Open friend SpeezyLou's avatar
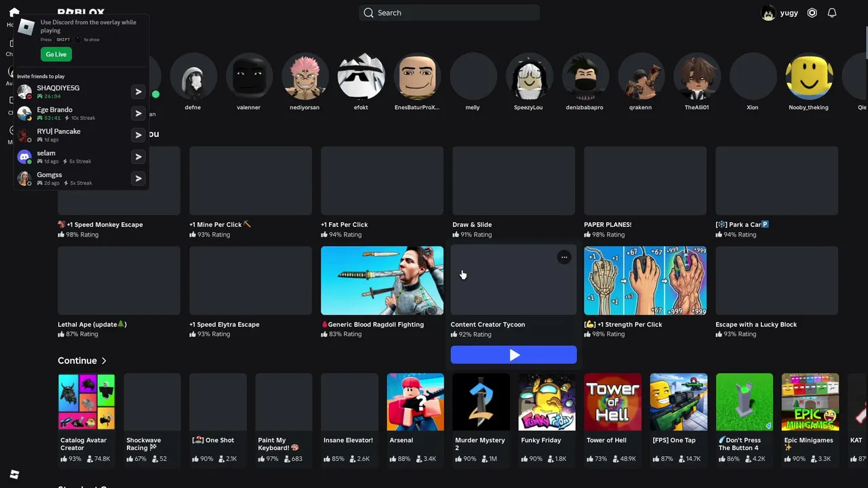Viewport: 868px width, 488px height. pyautogui.click(x=528, y=76)
